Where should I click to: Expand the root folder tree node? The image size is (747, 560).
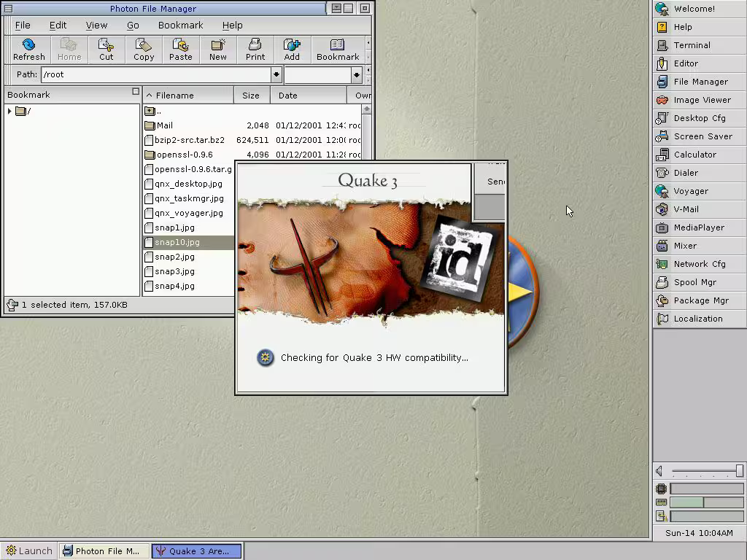pos(9,112)
